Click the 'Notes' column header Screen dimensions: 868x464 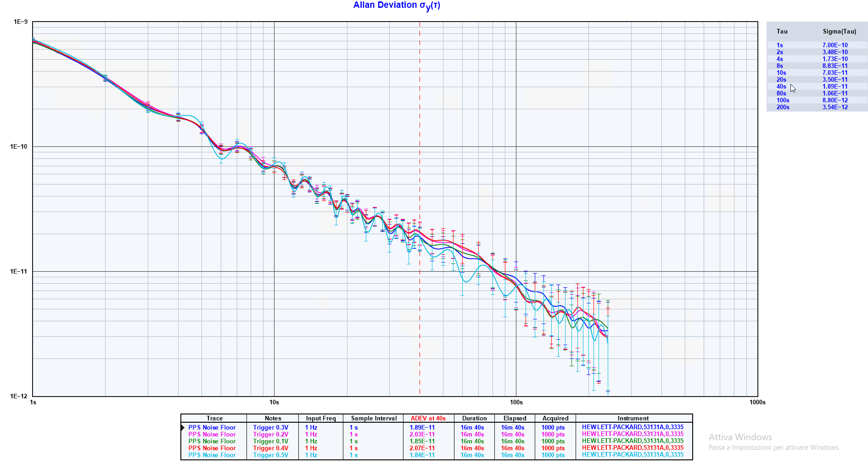coord(273,418)
